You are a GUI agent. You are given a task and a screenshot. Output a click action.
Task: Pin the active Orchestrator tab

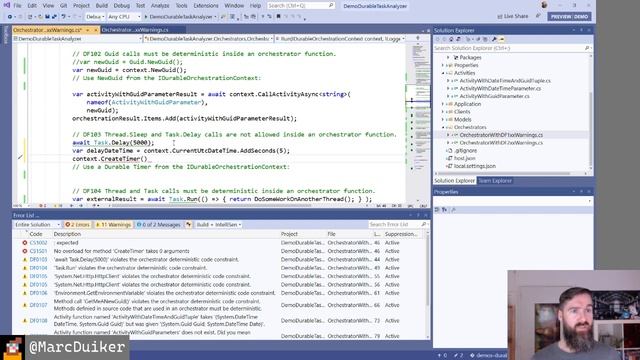pos(87,30)
